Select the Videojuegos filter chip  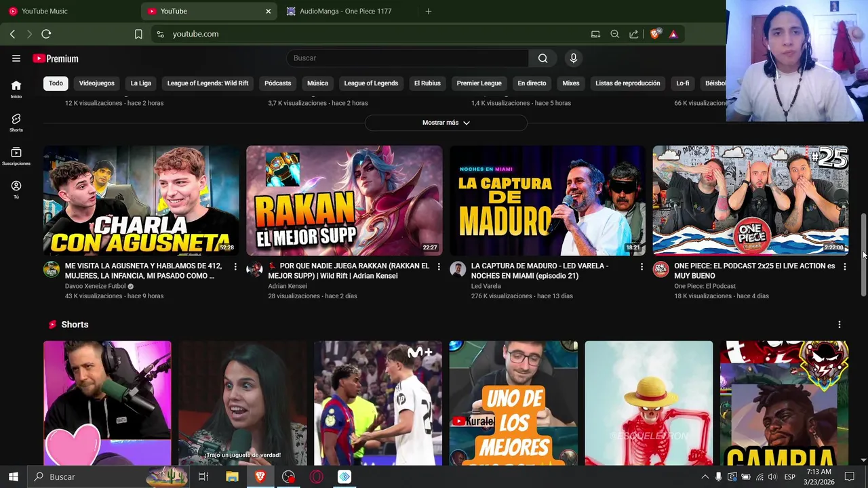point(97,83)
